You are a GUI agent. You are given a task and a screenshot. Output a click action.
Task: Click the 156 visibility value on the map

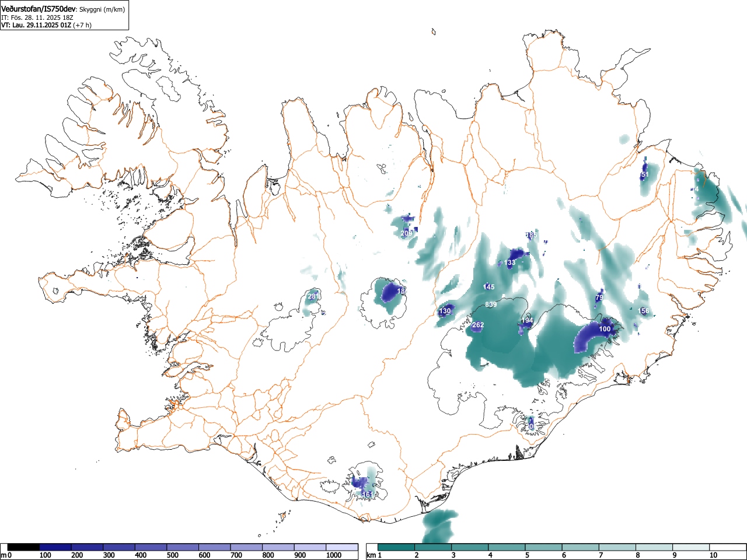point(644,311)
